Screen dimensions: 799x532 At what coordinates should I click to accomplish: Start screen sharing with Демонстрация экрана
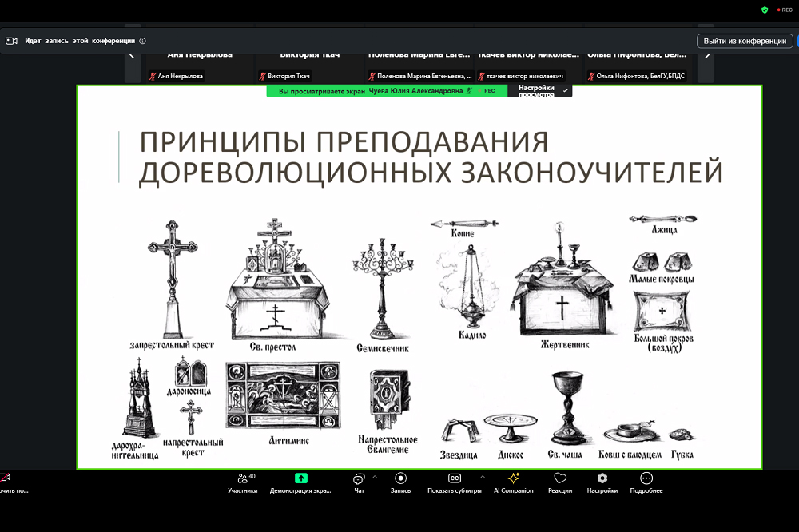click(300, 479)
